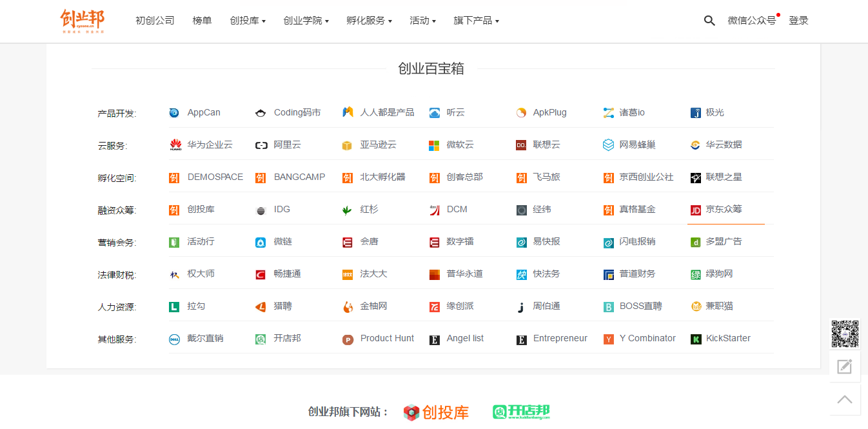
Task: Open the 数字镭 link
Action: click(460, 241)
